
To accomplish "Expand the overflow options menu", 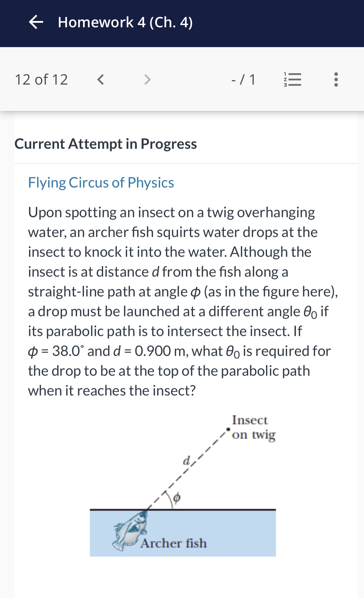I will pyautogui.click(x=336, y=79).
